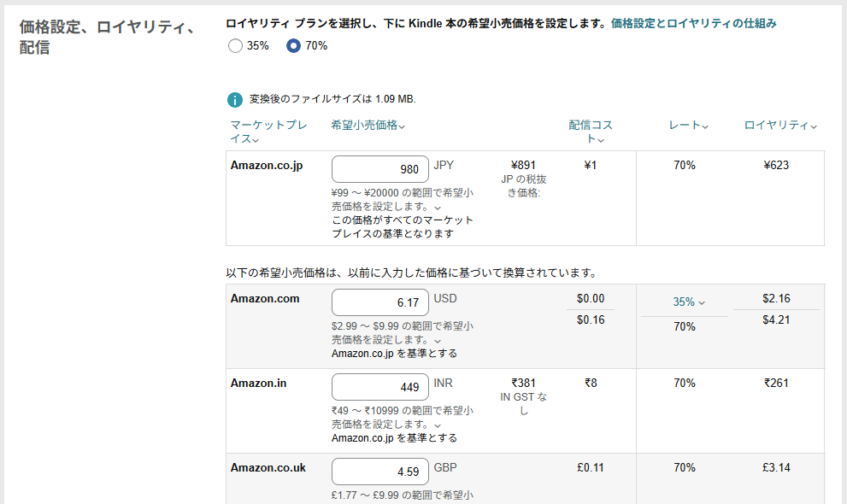This screenshot has width=847, height=504.
Task: Click the $2.16 royalty value
Action: pyautogui.click(x=776, y=299)
